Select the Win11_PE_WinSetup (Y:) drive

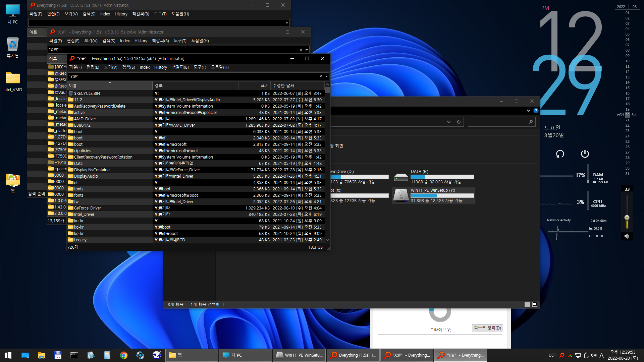tap(434, 195)
